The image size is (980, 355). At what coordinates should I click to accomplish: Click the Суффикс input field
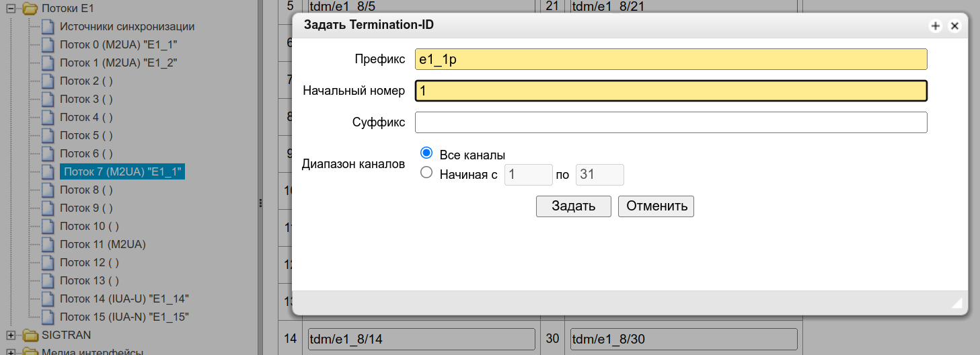(671, 122)
